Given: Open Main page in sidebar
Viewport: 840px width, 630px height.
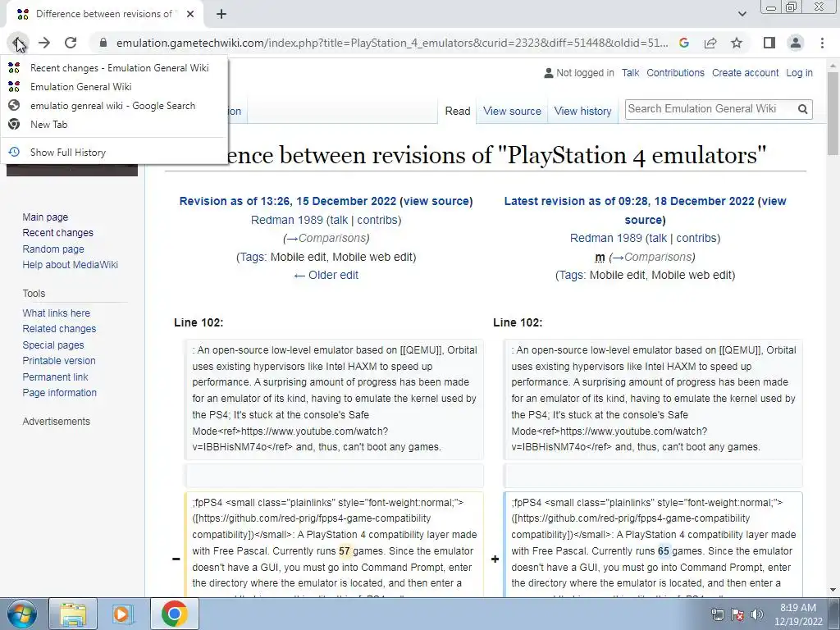Looking at the screenshot, I should (45, 217).
